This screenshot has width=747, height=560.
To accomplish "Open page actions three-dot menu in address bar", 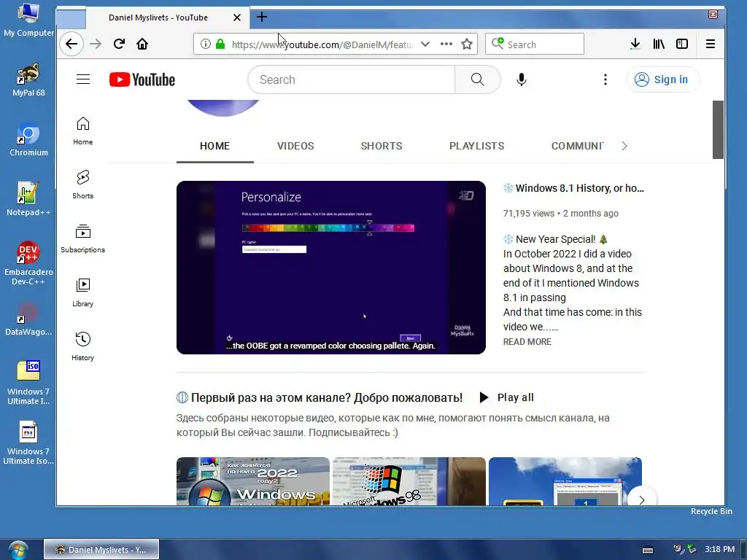I will tap(446, 44).
